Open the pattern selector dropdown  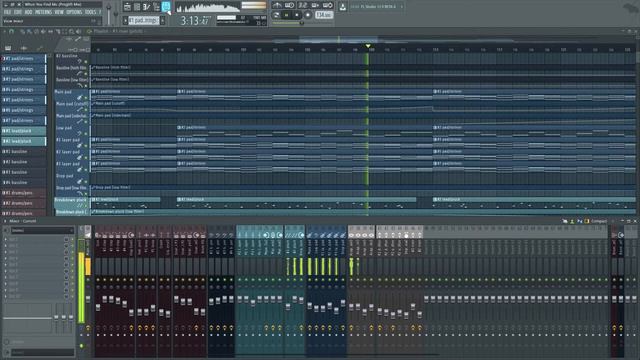(144, 20)
